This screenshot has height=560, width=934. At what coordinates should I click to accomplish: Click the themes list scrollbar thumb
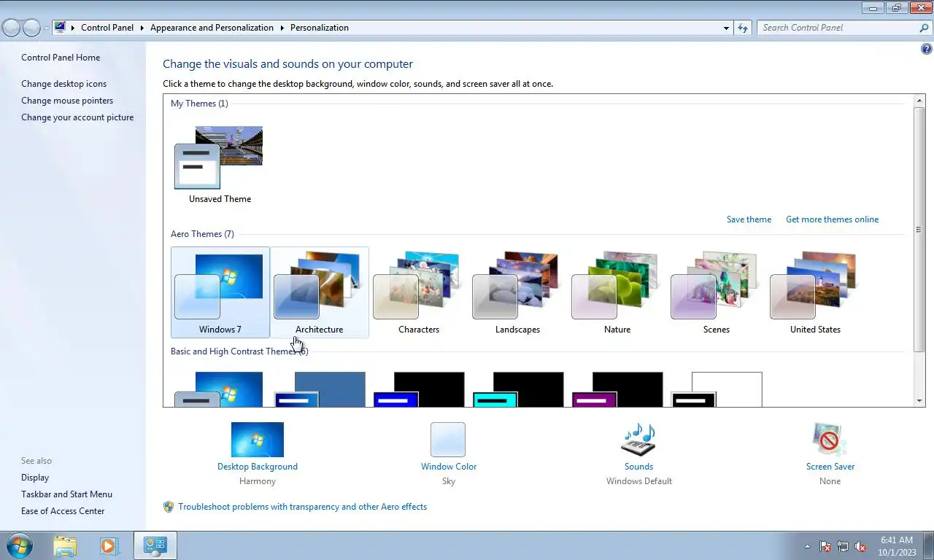coord(919,229)
